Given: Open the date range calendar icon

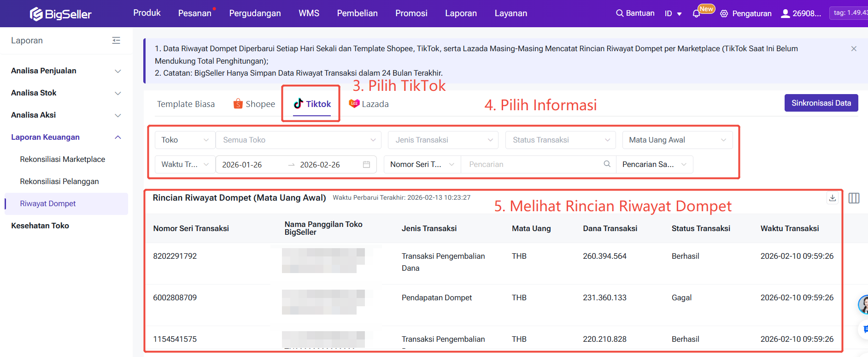Looking at the screenshot, I should coord(366,165).
